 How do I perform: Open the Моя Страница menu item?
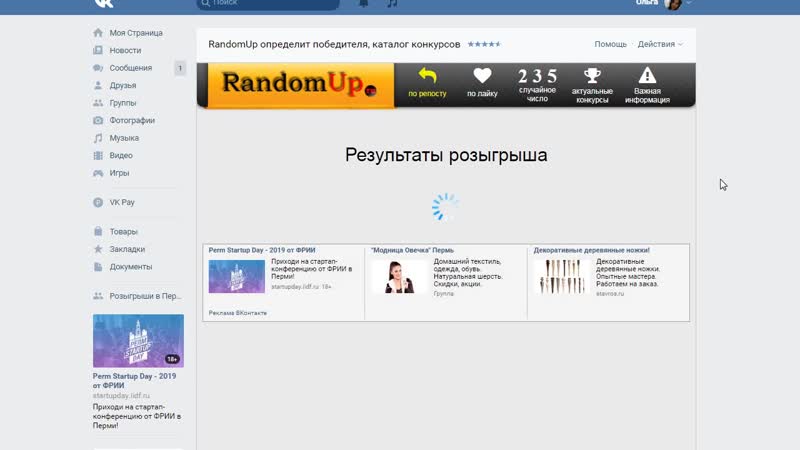click(x=136, y=33)
